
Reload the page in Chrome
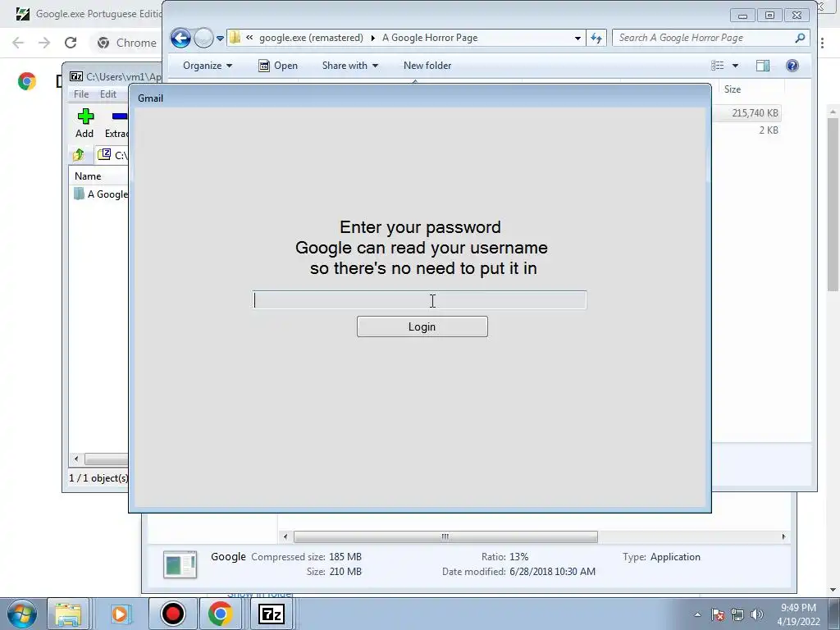coord(71,43)
